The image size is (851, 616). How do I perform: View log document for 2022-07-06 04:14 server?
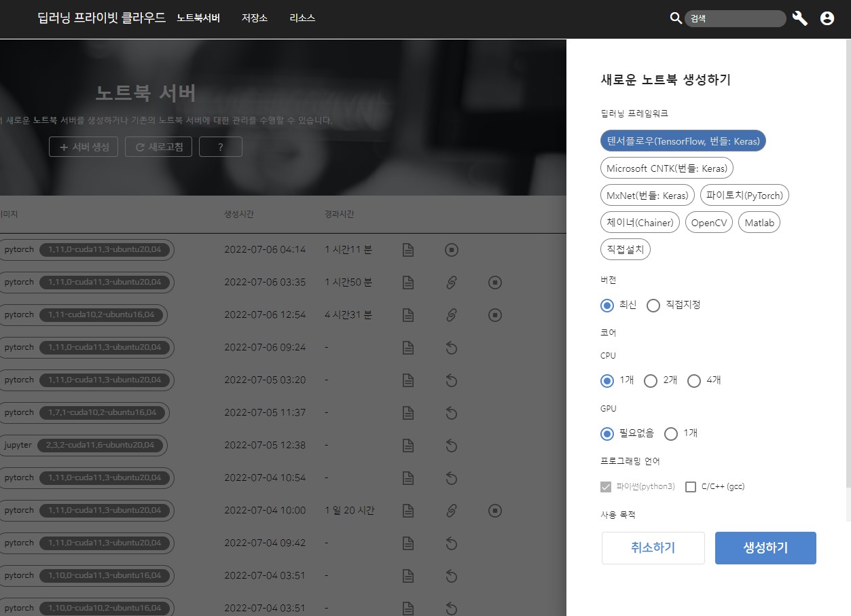408,249
